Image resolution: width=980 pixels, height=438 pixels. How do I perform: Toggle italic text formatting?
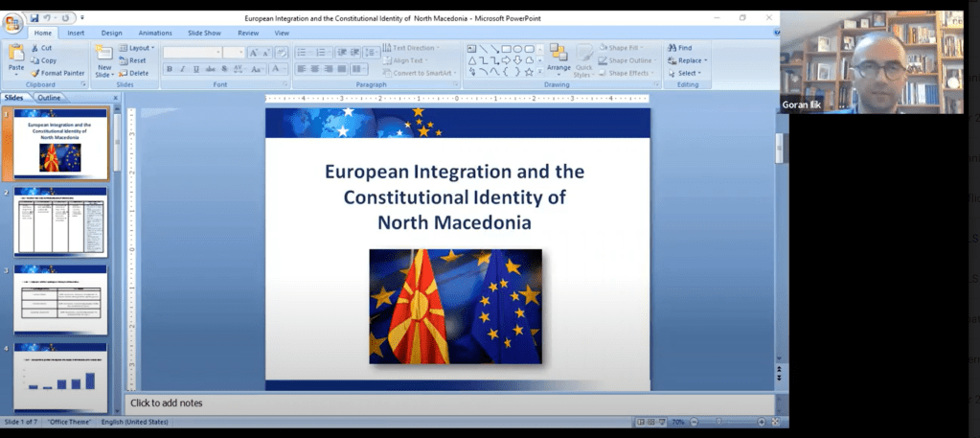coord(183,69)
